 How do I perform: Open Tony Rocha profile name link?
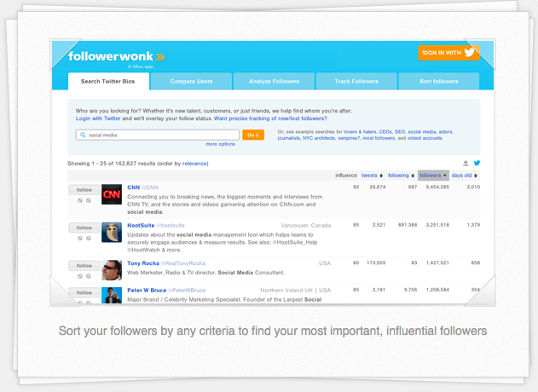coord(143,263)
